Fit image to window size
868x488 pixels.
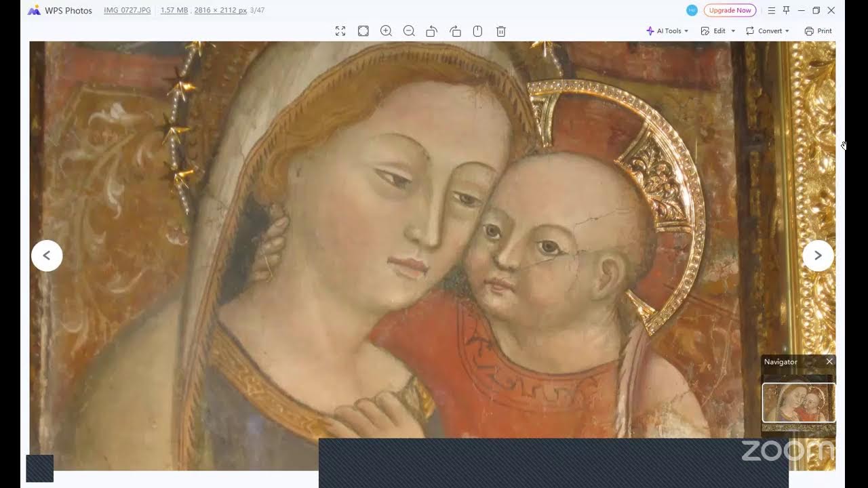tap(363, 31)
